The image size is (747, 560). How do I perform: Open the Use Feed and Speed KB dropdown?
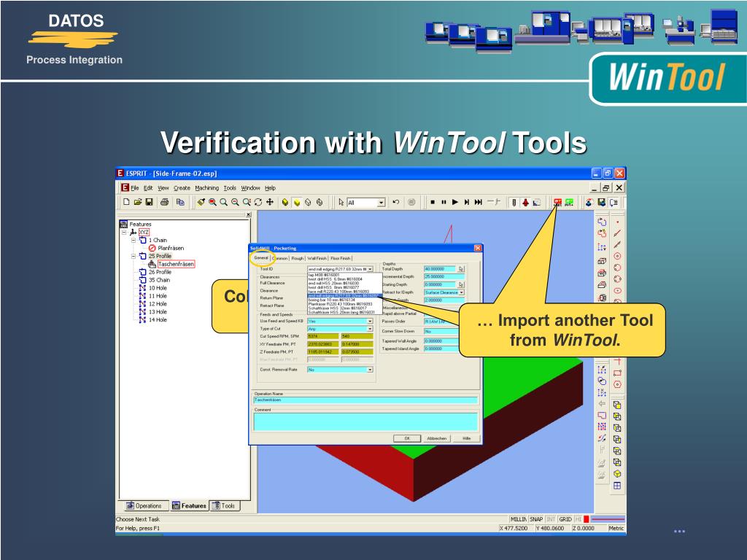tap(370, 322)
